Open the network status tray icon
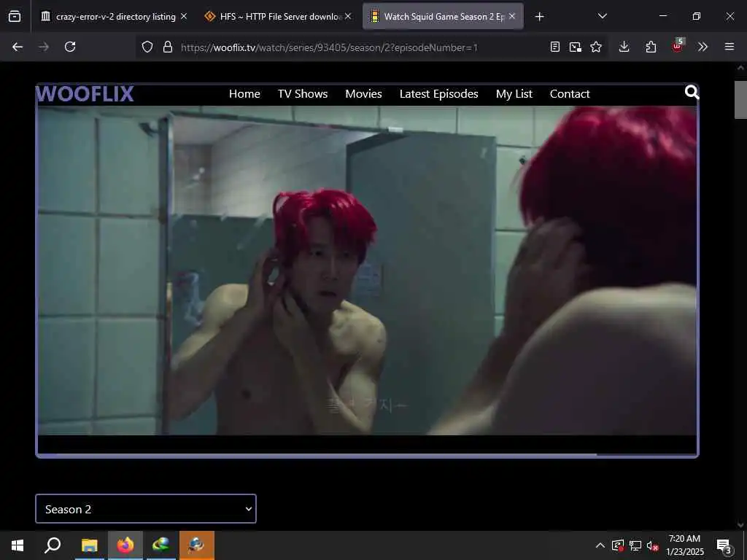The image size is (747, 560). 635,545
